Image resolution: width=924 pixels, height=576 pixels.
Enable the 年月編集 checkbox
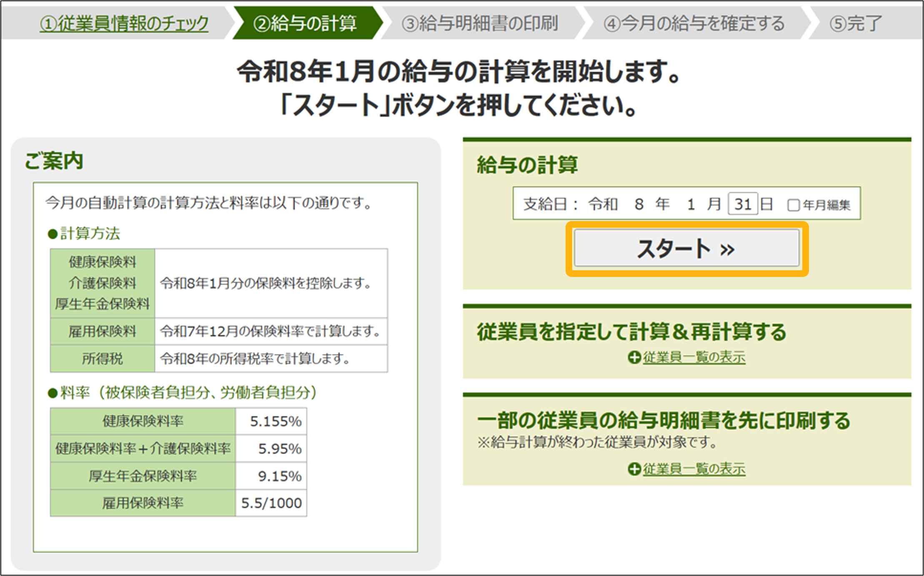793,205
